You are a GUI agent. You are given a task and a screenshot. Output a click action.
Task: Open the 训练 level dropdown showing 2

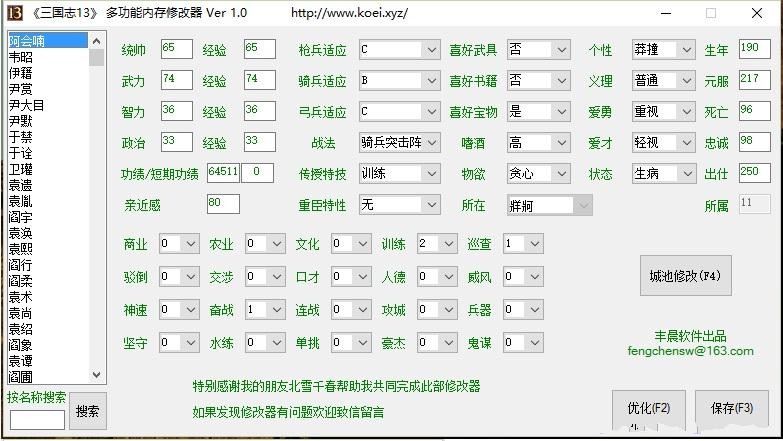(437, 244)
